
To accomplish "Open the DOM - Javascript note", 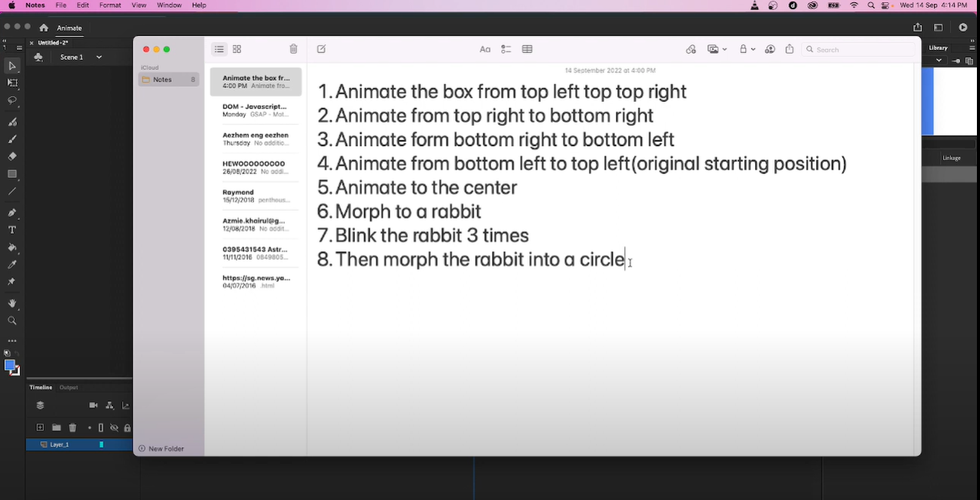I will [x=256, y=110].
